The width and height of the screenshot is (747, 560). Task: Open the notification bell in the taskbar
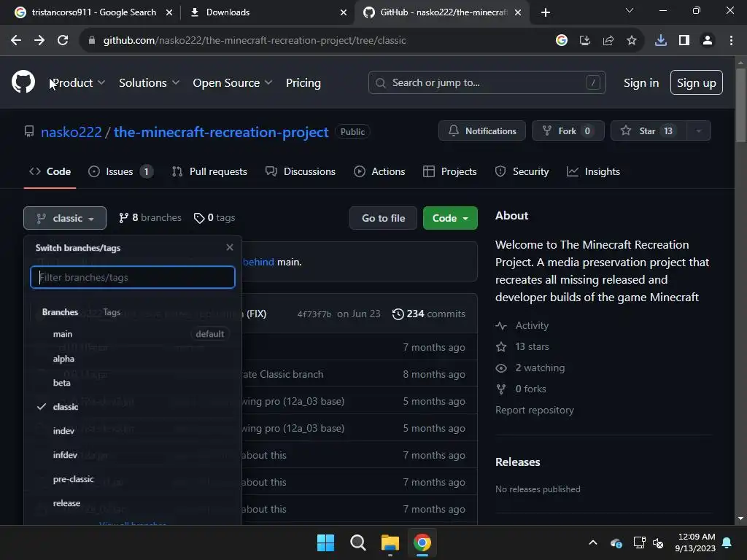[x=727, y=542]
